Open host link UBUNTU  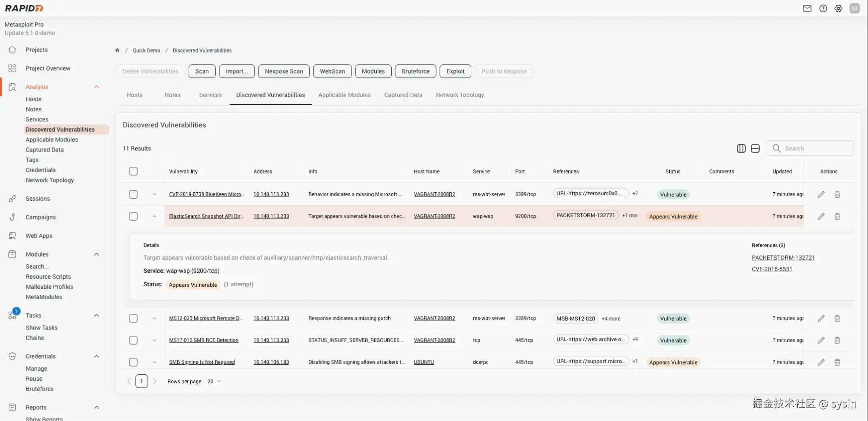pos(424,362)
